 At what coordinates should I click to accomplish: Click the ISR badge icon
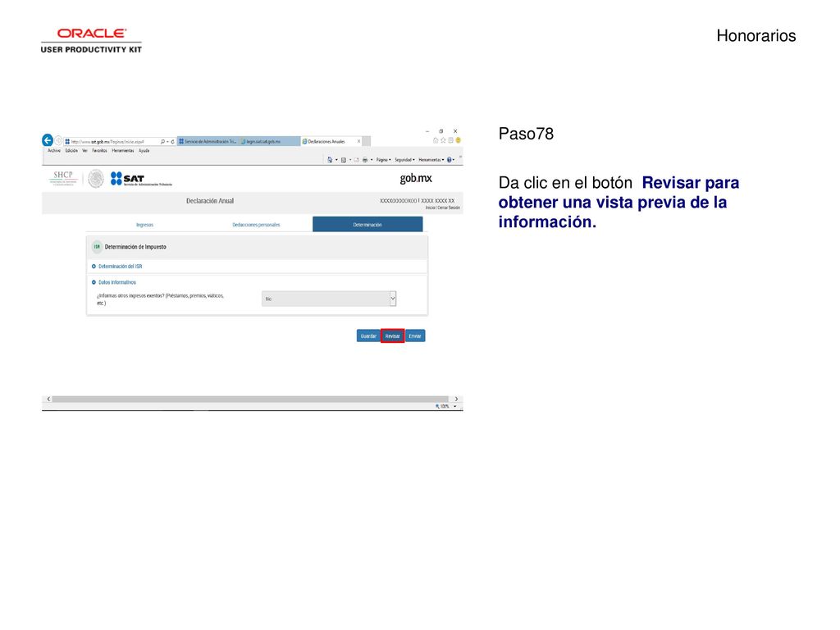(97, 247)
